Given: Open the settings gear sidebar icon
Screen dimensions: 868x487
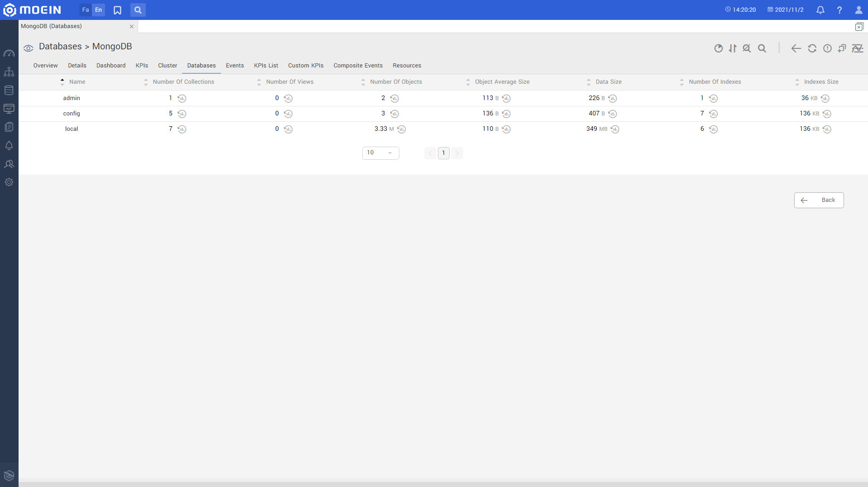Looking at the screenshot, I should pyautogui.click(x=9, y=182).
